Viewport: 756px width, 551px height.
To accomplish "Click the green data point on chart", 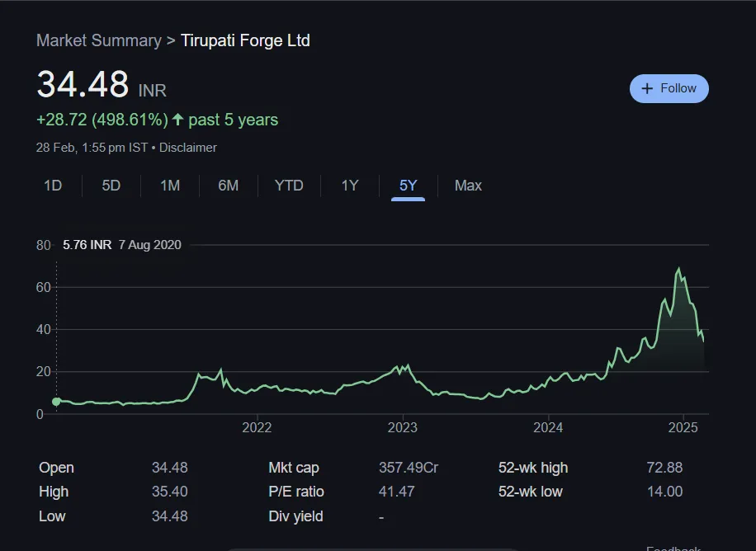I will click(56, 402).
